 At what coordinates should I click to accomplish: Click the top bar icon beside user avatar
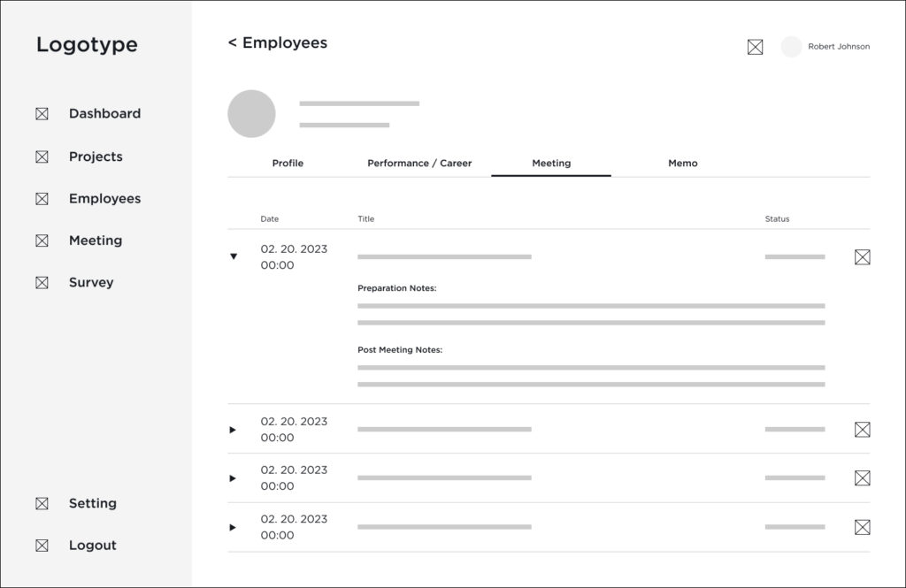click(x=755, y=47)
